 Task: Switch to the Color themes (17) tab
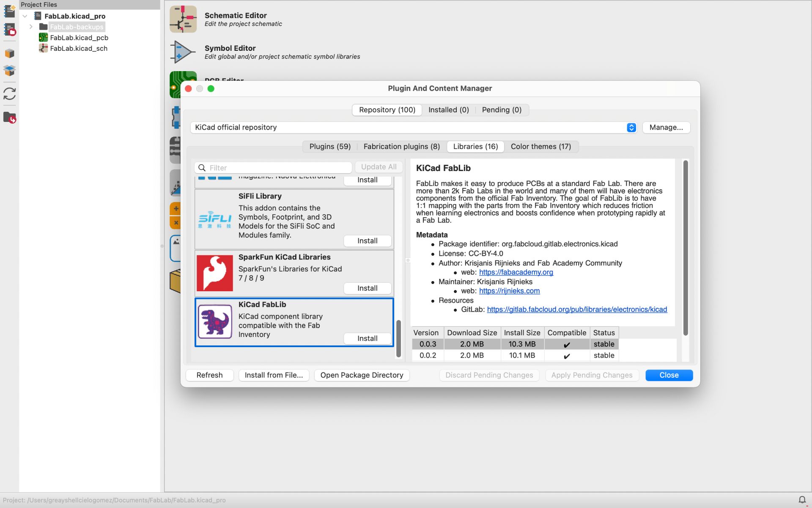pyautogui.click(x=540, y=146)
